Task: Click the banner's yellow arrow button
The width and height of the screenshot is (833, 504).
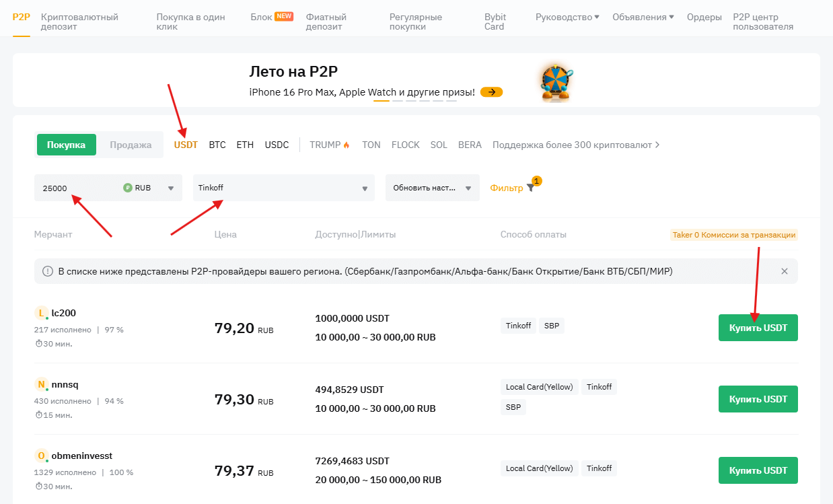Action: [x=491, y=92]
